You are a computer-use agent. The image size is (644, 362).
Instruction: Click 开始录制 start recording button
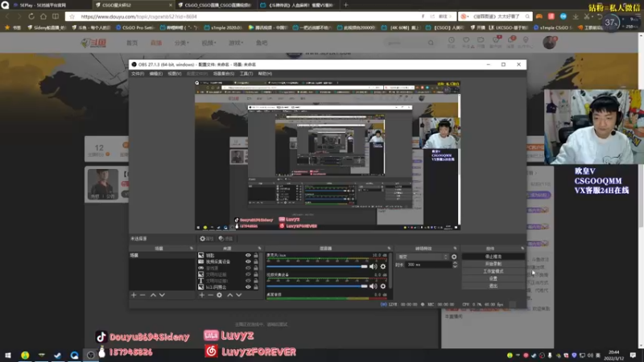click(493, 264)
